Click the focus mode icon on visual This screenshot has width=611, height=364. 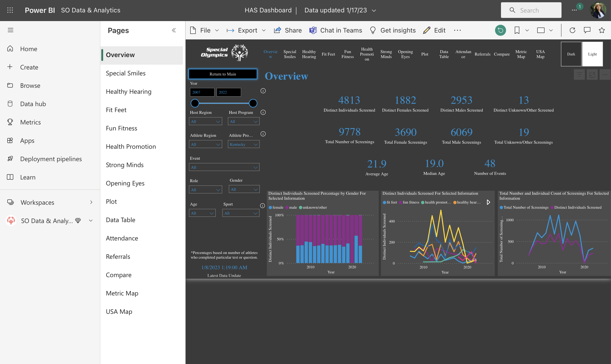click(592, 74)
